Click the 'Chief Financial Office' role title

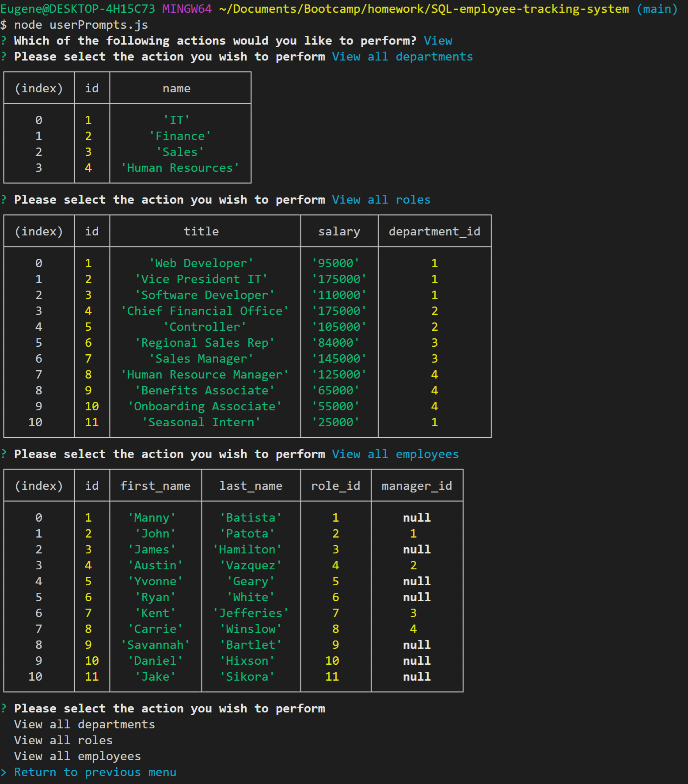pos(205,311)
